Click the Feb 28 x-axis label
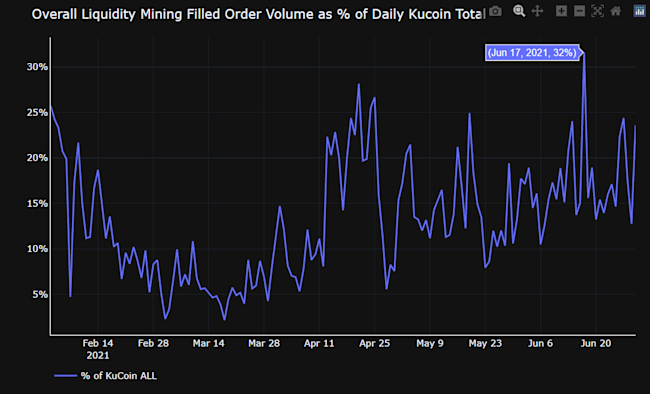This screenshot has width=650, height=394. click(153, 343)
